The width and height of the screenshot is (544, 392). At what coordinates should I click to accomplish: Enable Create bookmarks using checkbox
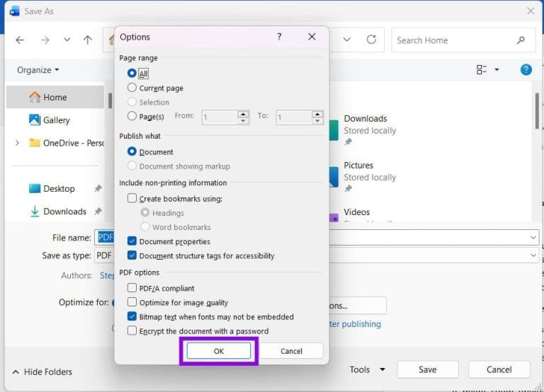(132, 198)
